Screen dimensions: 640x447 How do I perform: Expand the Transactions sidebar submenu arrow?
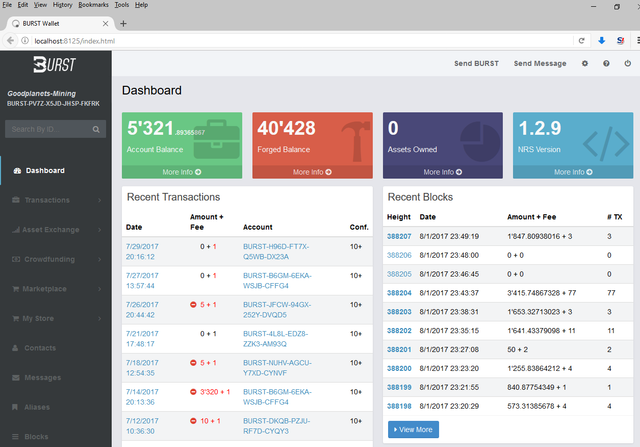click(100, 200)
